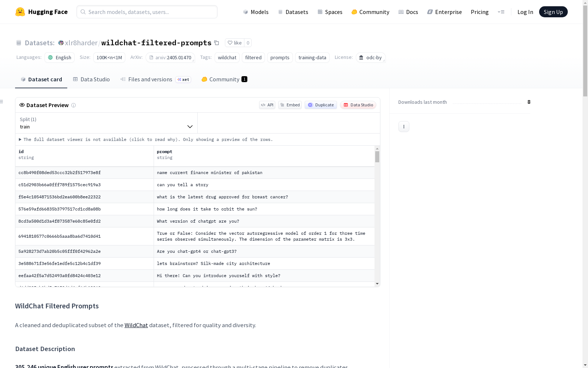This screenshot has width=588, height=368.
Task: Open Spaces in top navigation
Action: point(330,12)
